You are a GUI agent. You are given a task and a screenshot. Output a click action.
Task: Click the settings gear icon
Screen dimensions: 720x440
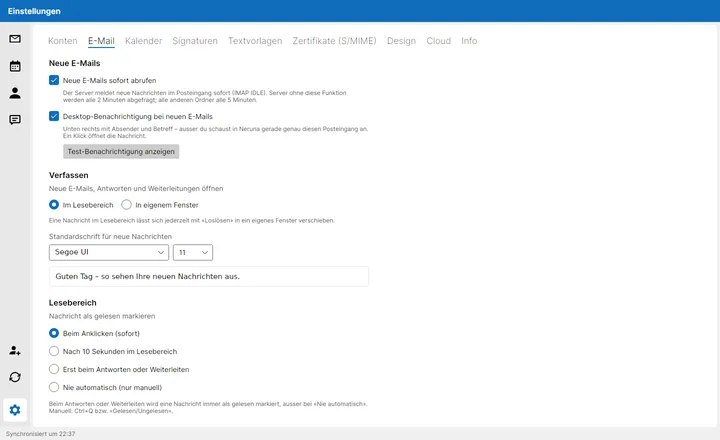pos(15,410)
